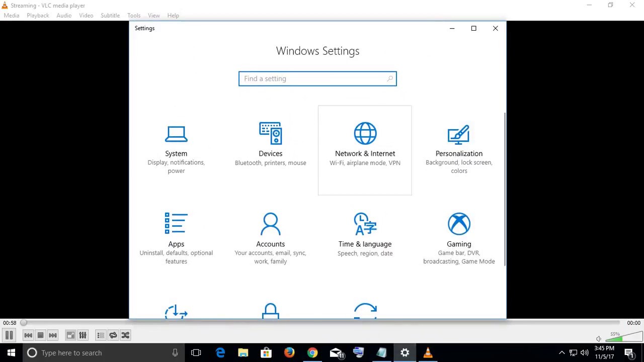Show hidden system tray icons

point(562,353)
